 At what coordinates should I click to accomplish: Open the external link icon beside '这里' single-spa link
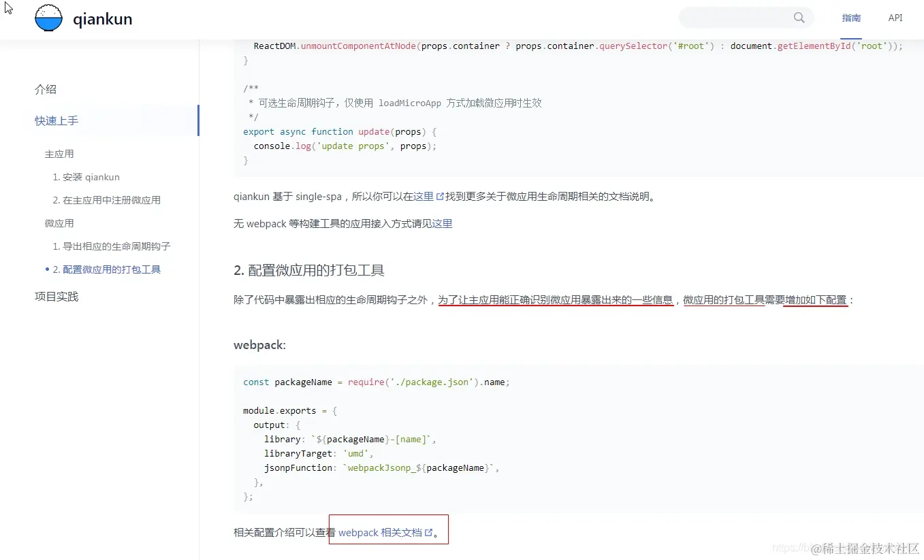[x=439, y=195]
